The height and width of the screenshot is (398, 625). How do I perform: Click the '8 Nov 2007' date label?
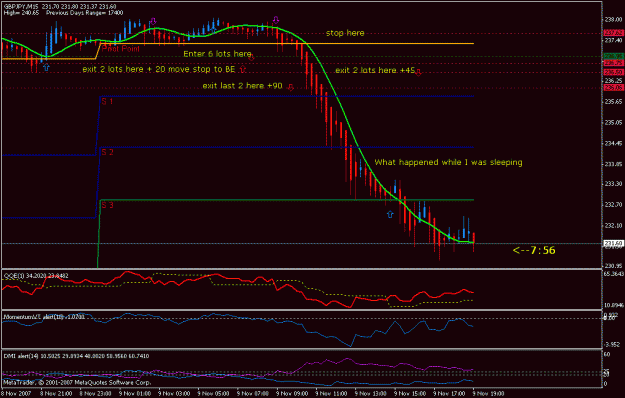pos(16,394)
